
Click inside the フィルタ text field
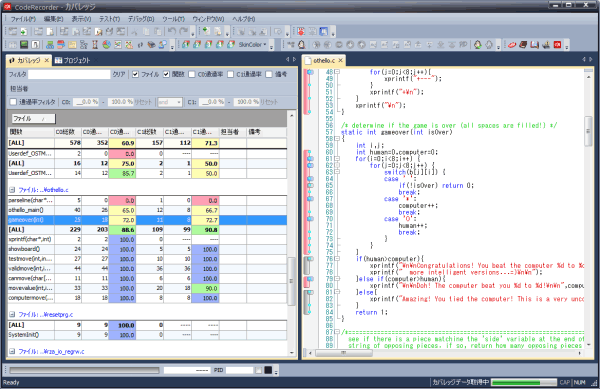pos(69,74)
